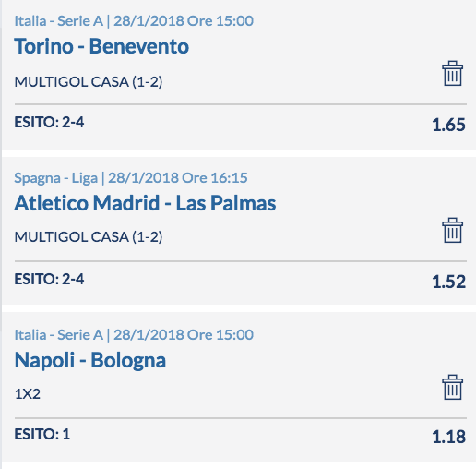
Task: Delete the Torino - Benevento bet
Action: 452,73
